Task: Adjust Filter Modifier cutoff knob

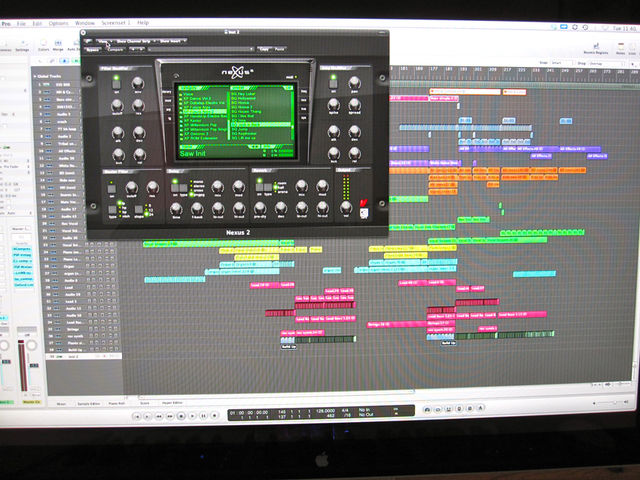Action: pos(117,106)
